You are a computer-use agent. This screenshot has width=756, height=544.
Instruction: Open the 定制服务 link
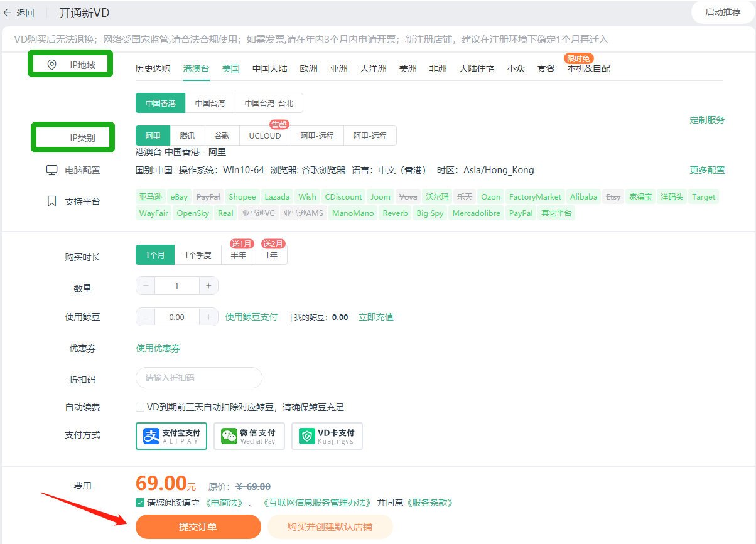coord(707,120)
